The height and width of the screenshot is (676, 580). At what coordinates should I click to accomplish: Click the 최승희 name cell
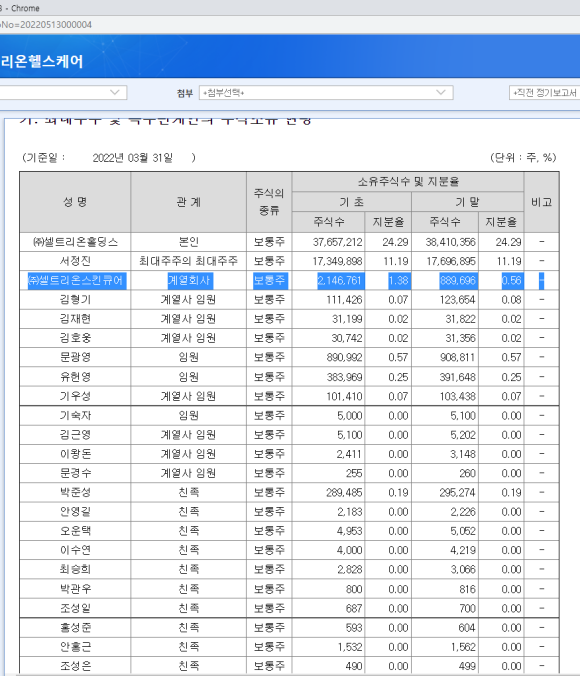point(75,569)
